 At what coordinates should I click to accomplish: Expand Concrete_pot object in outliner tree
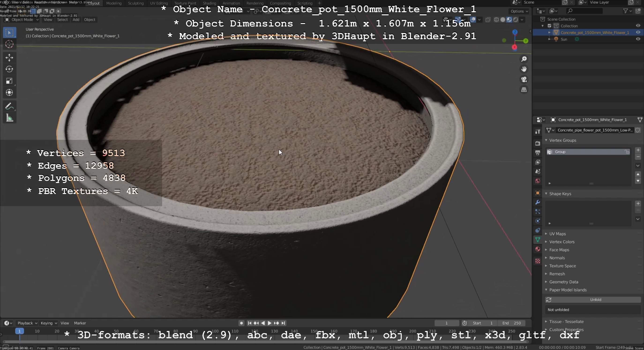[549, 33]
